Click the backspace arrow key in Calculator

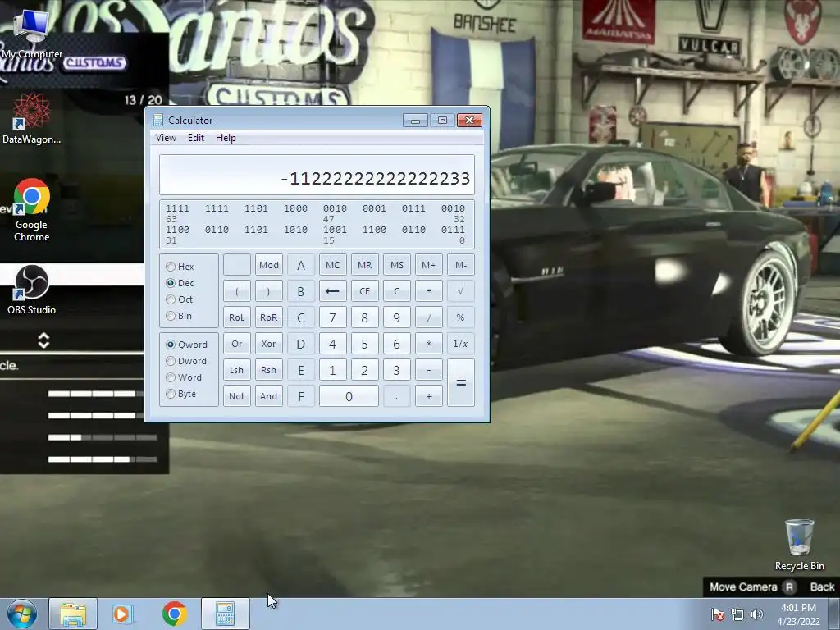click(x=333, y=291)
